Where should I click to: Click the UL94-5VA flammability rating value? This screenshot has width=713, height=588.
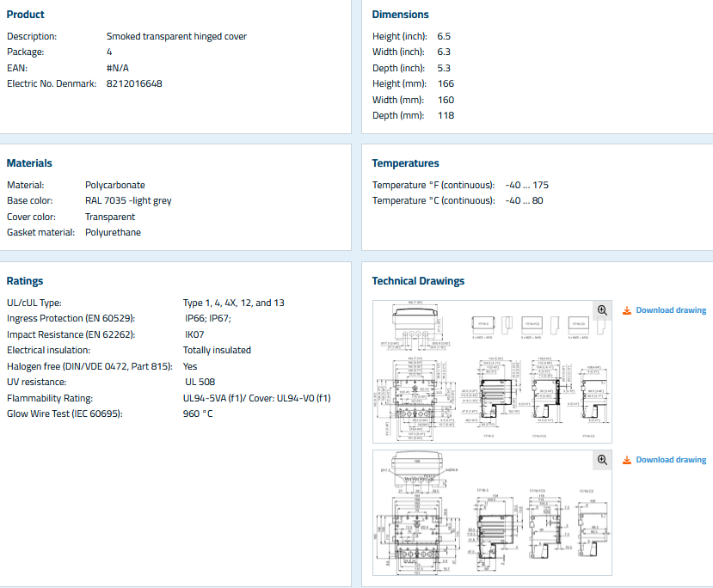pyautogui.click(x=256, y=398)
